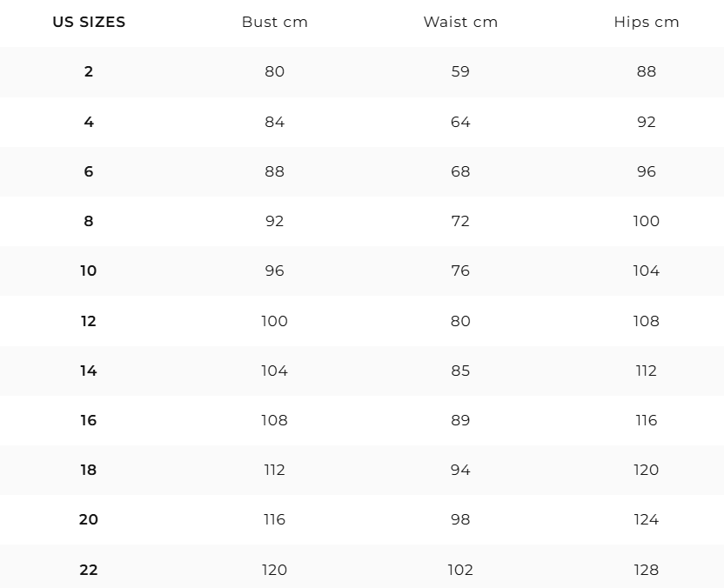The height and width of the screenshot is (588, 724).
Task: Click hips value 100 for size 8
Action: tap(647, 221)
